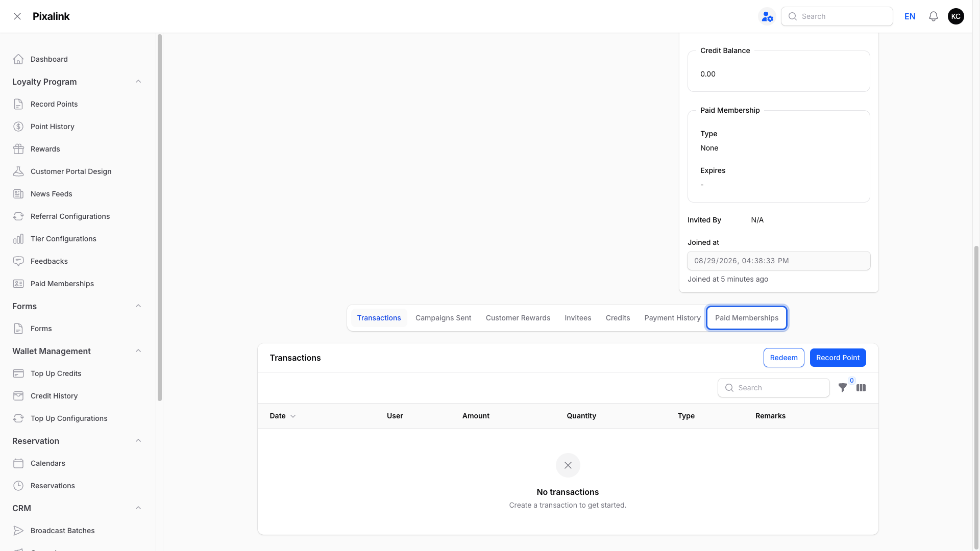980x551 pixels.
Task: Open the Invitees tab
Action: (578, 318)
